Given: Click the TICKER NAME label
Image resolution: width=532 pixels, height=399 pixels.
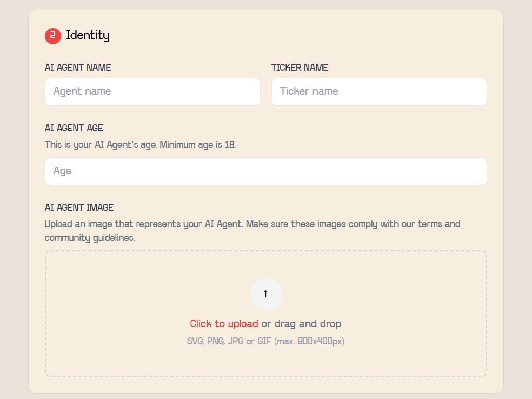Looking at the screenshot, I should point(300,68).
